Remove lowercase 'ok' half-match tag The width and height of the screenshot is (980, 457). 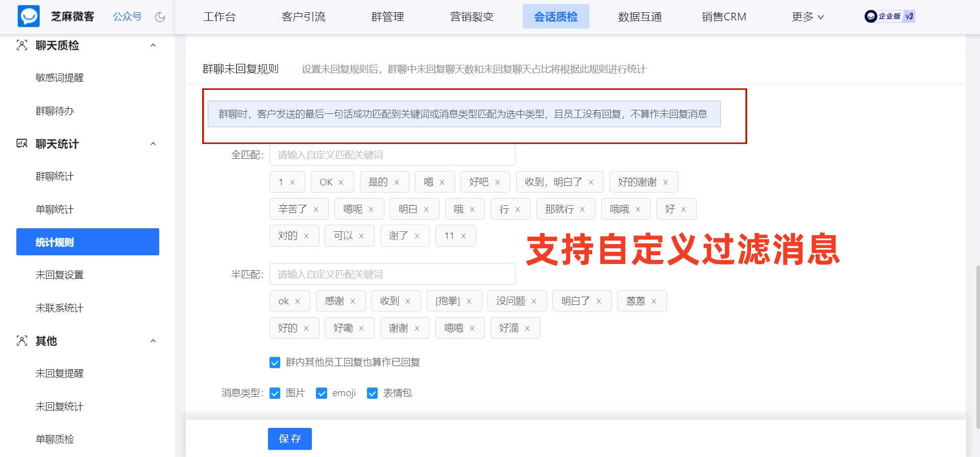298,301
